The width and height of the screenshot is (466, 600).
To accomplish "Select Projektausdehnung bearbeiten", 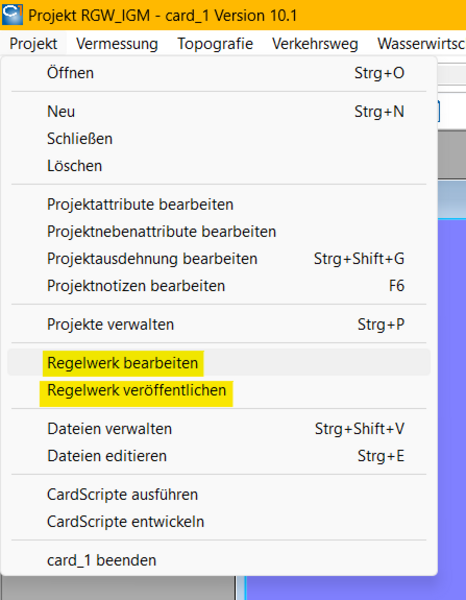I will click(x=219, y=259).
